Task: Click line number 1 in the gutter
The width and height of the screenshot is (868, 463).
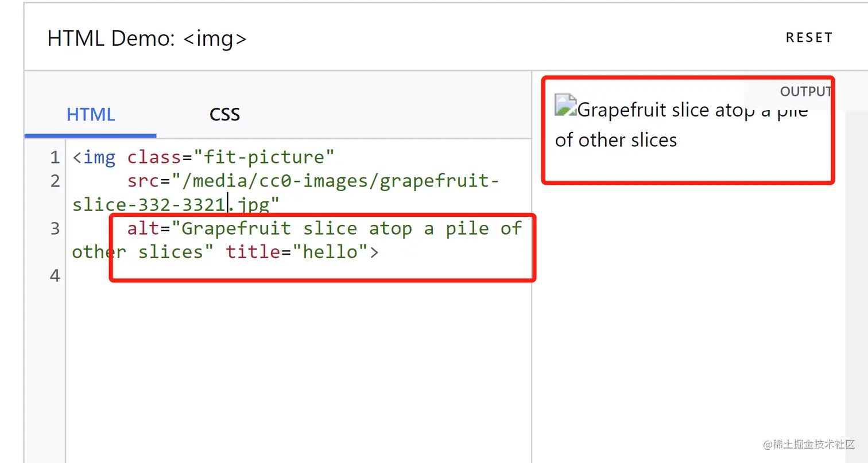Action: (x=55, y=157)
